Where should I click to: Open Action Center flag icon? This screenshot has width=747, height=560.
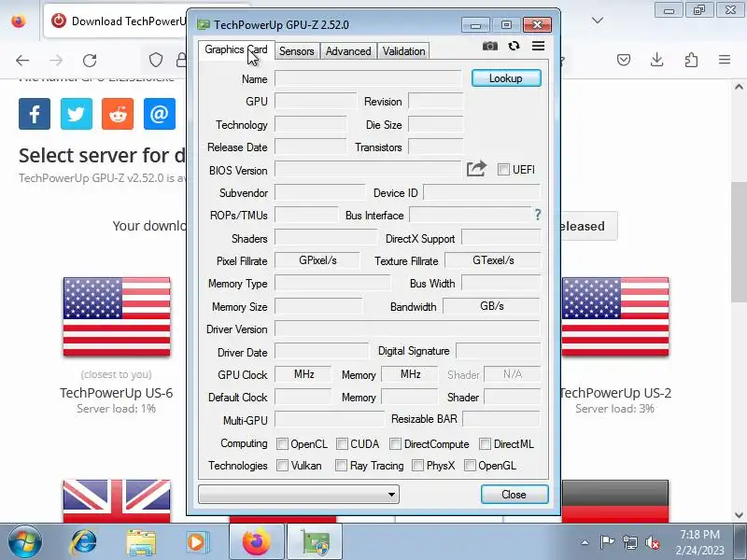pos(607,542)
